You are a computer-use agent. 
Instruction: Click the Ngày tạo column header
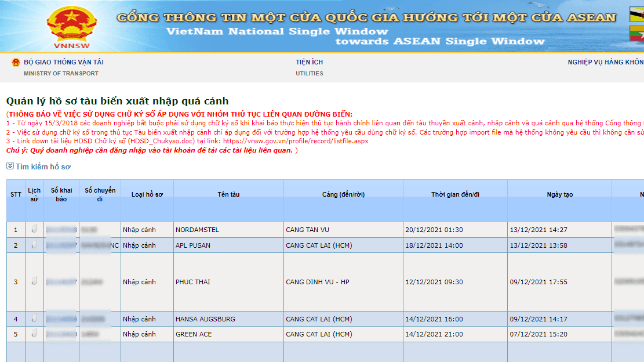click(560, 194)
